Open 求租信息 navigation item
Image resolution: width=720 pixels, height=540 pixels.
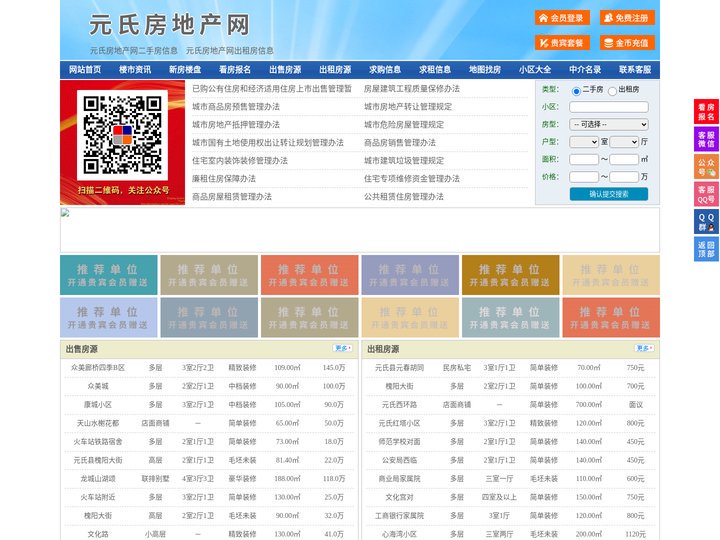[x=435, y=70]
